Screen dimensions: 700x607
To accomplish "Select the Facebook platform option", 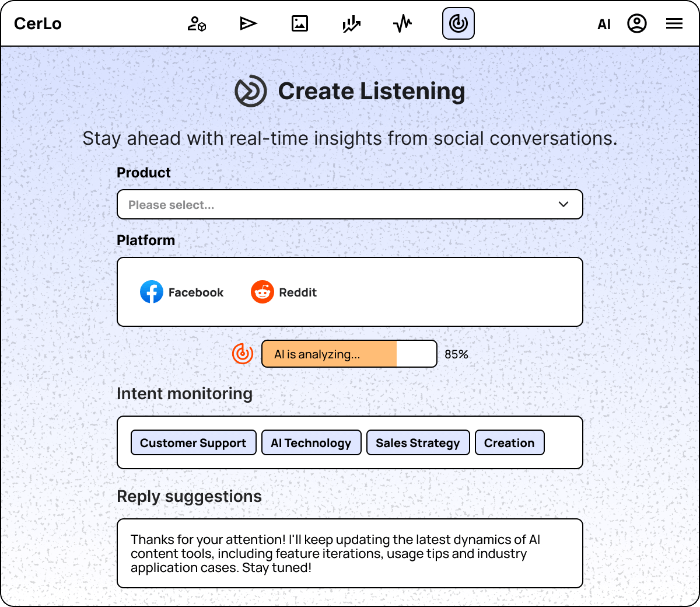I will 181,292.
